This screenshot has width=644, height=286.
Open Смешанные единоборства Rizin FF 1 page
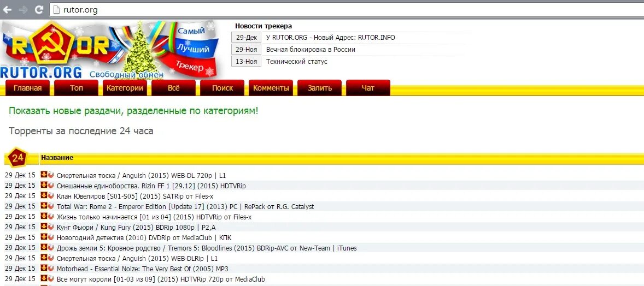point(151,186)
